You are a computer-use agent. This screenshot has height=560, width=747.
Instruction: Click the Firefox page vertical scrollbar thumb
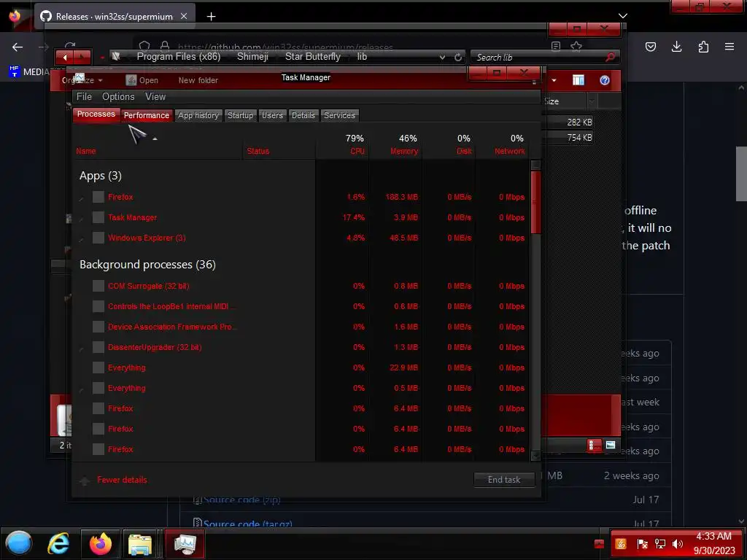click(x=741, y=174)
